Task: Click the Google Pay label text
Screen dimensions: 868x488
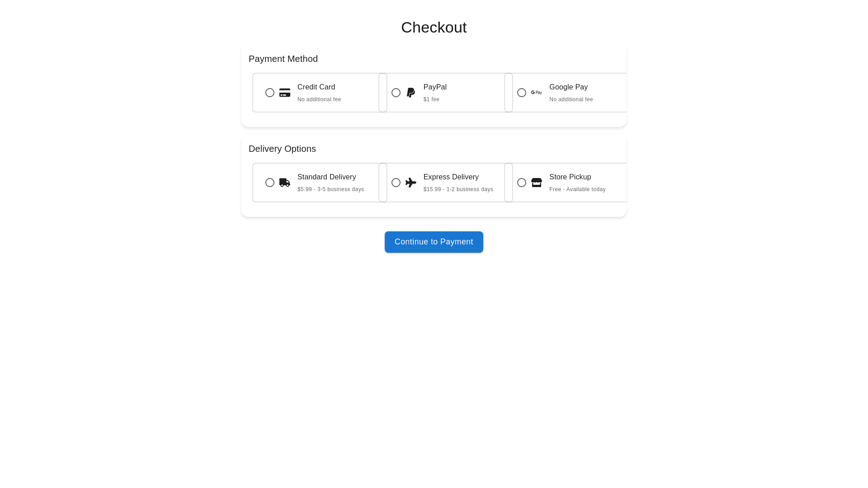Action: (x=568, y=87)
